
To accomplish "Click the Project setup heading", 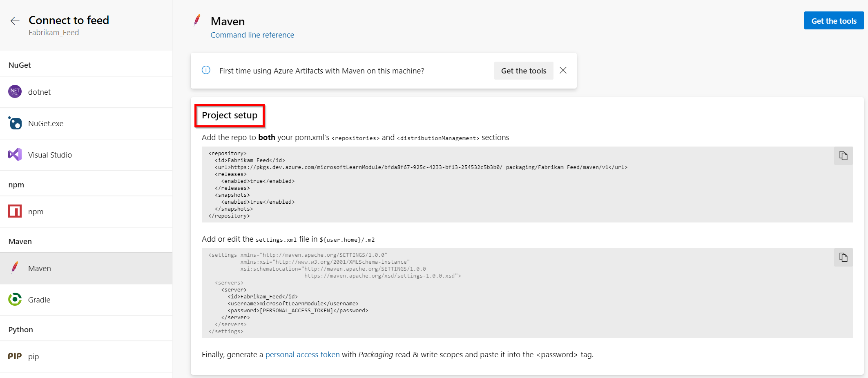I will point(230,115).
